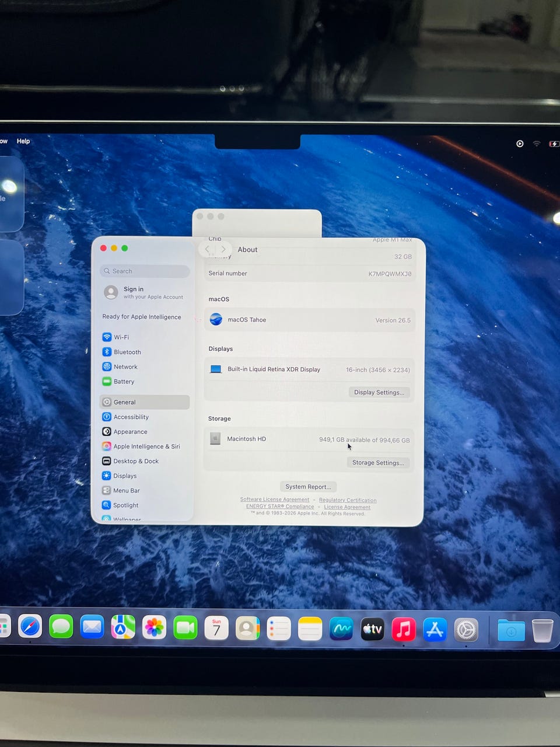Screen dimensions: 560x747
Task: Click the macOS Tahoe icon
Action: (x=216, y=319)
